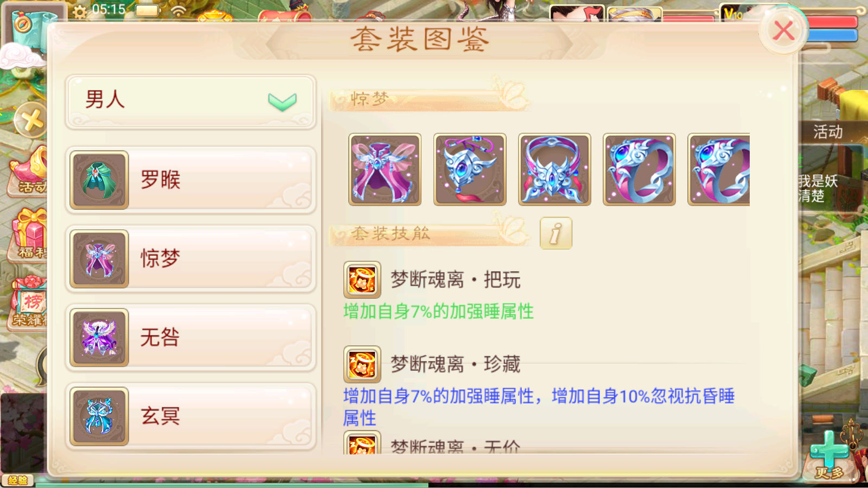Tap the green plus 更多 button
Image resolution: width=868 pixels, height=488 pixels.
(x=829, y=454)
